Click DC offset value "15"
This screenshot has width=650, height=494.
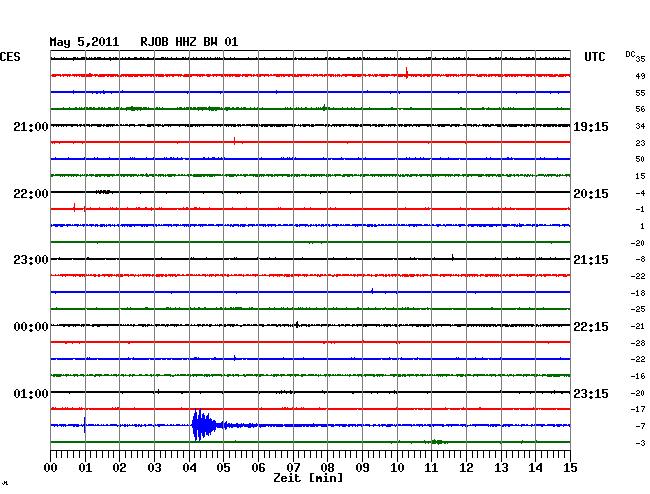click(640, 176)
